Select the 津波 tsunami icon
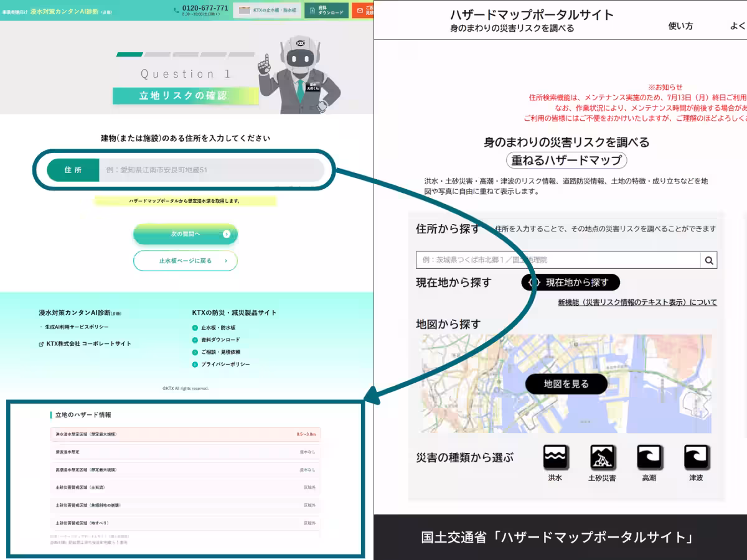This screenshot has width=747, height=560. click(697, 458)
